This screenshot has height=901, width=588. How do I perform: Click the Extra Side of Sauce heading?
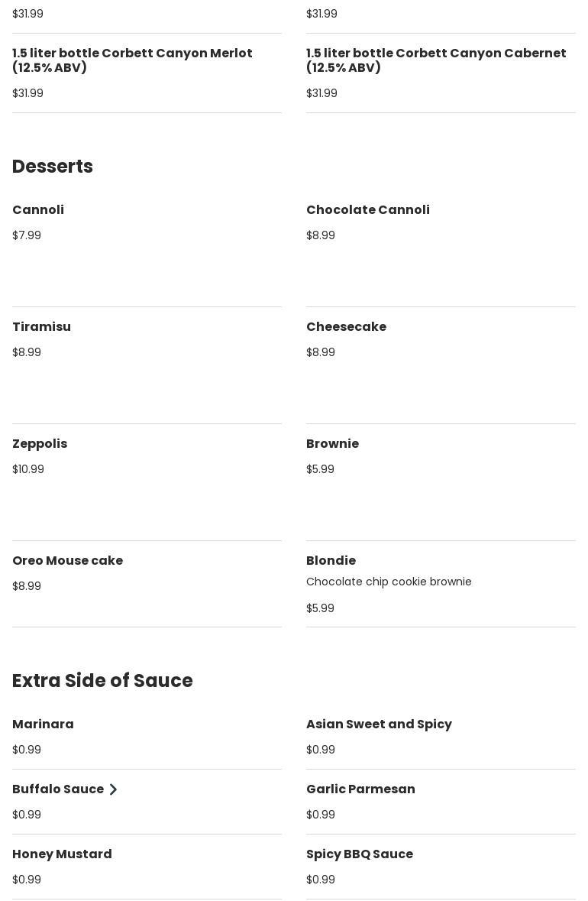pos(102,681)
